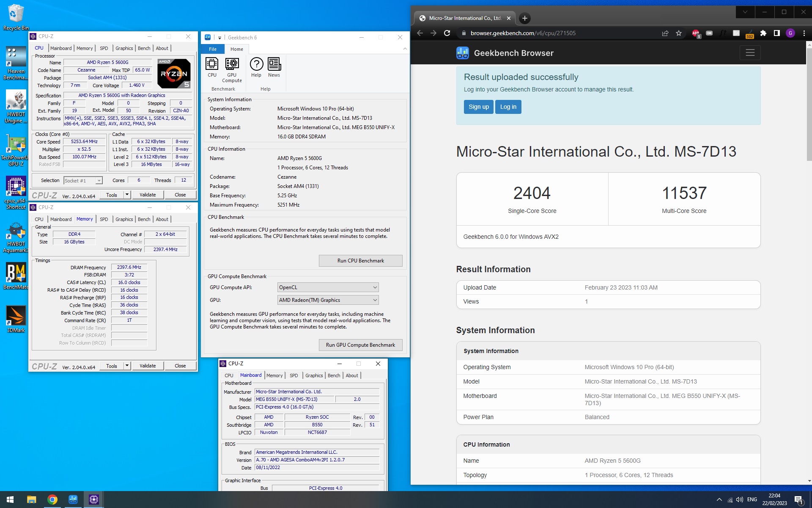Close the Micro-Star International browser tab
This screenshot has height=508, width=812.
click(508, 18)
